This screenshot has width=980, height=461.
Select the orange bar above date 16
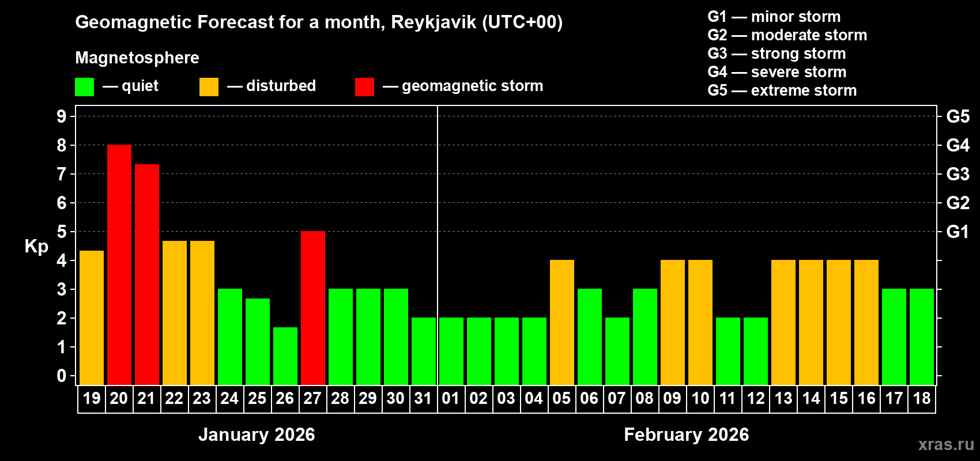click(866, 323)
